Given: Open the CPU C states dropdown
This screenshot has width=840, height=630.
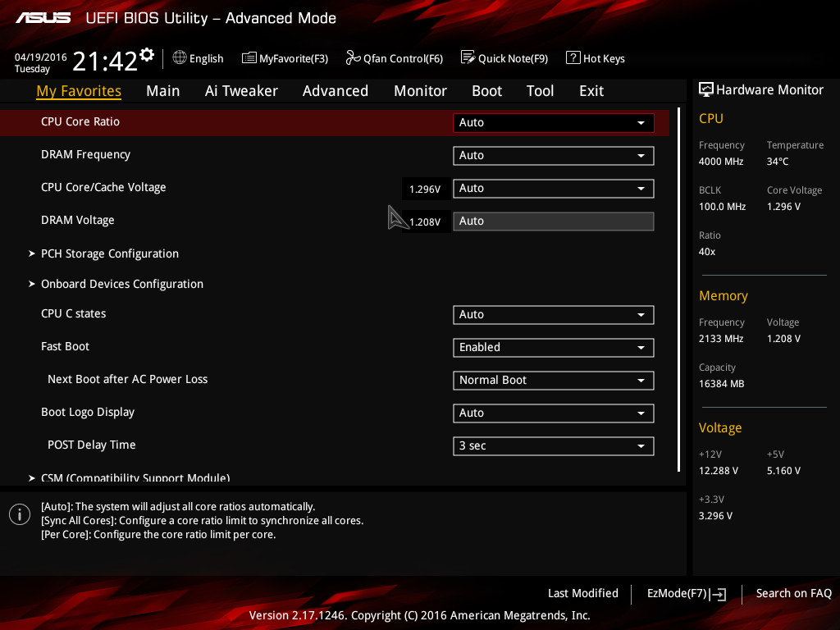Looking at the screenshot, I should coord(554,315).
